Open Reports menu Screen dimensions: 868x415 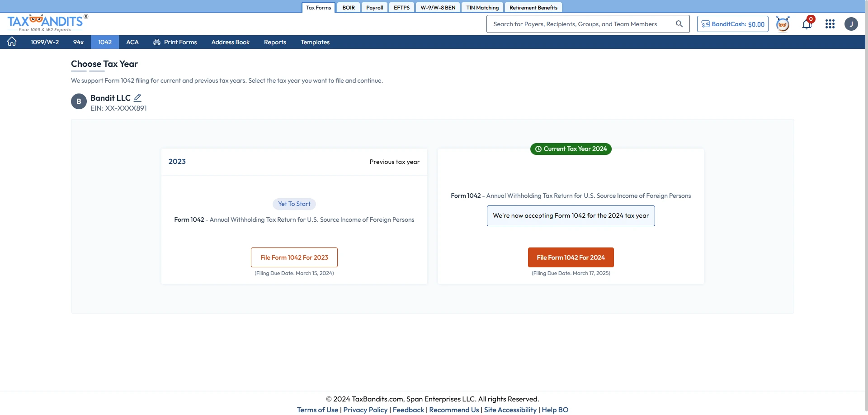[275, 42]
